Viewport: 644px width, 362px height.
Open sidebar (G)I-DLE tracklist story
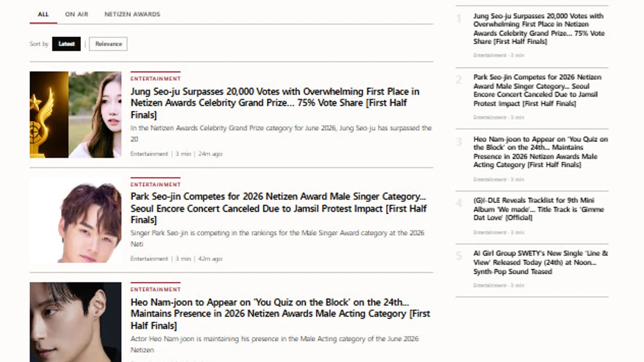539,209
